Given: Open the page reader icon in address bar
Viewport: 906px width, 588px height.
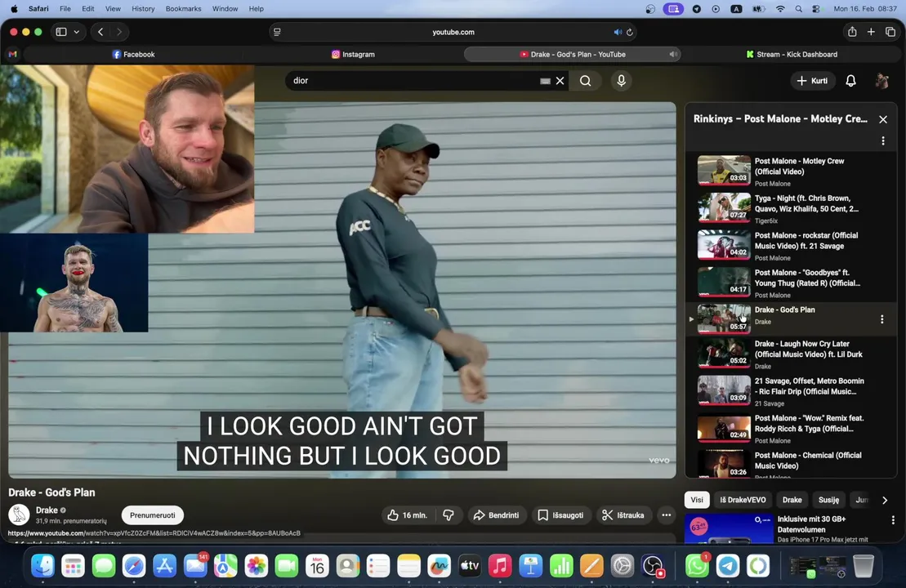Looking at the screenshot, I should 277,33.
